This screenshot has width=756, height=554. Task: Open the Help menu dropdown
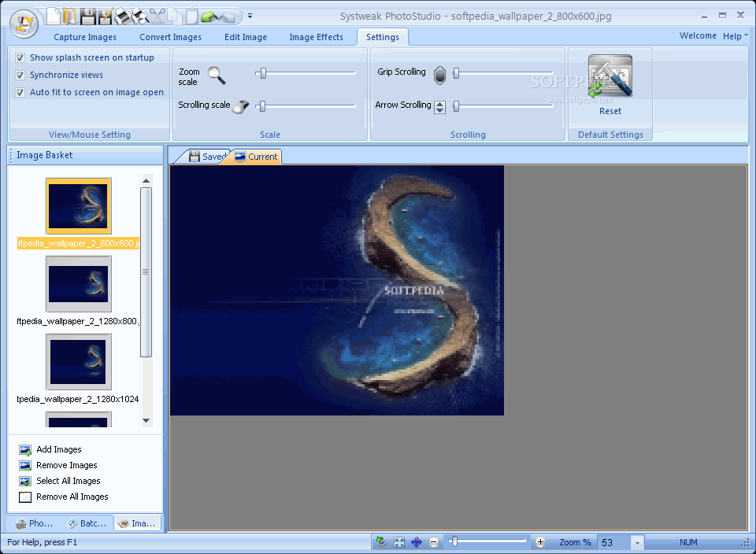tap(736, 36)
